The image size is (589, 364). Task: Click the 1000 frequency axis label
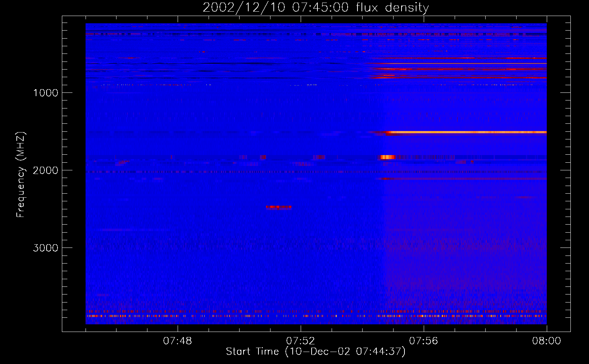(x=46, y=93)
